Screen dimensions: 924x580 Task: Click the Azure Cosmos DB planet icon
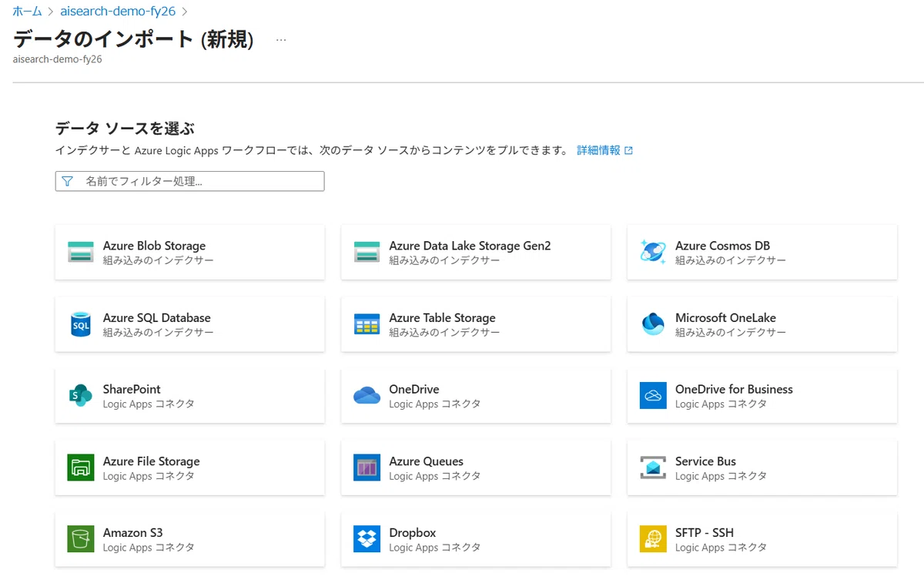pyautogui.click(x=653, y=252)
